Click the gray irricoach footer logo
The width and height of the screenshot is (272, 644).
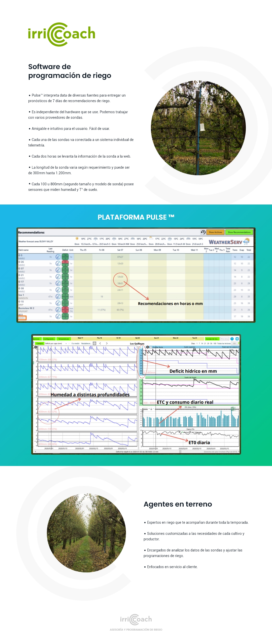(136, 619)
